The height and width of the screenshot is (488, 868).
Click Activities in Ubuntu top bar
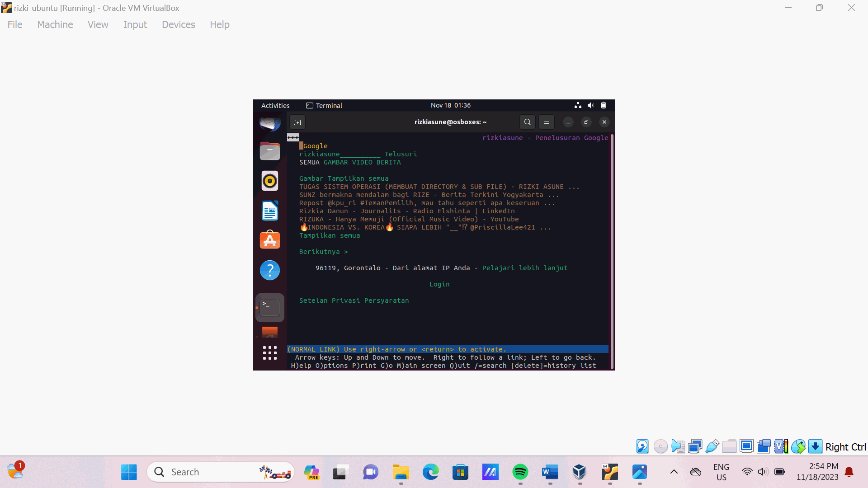pos(275,105)
